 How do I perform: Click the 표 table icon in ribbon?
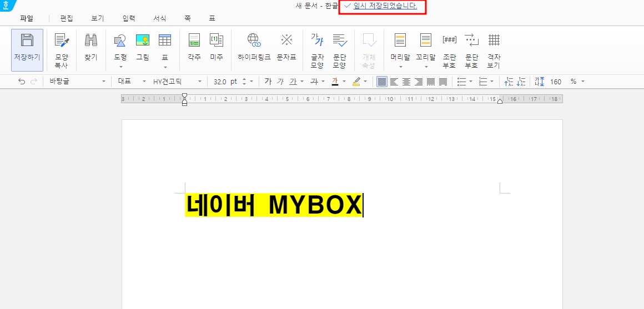(x=165, y=40)
